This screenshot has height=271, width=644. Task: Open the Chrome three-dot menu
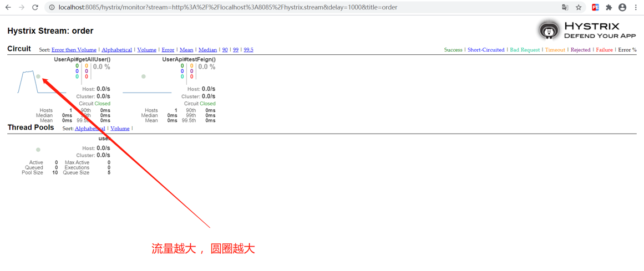click(636, 7)
